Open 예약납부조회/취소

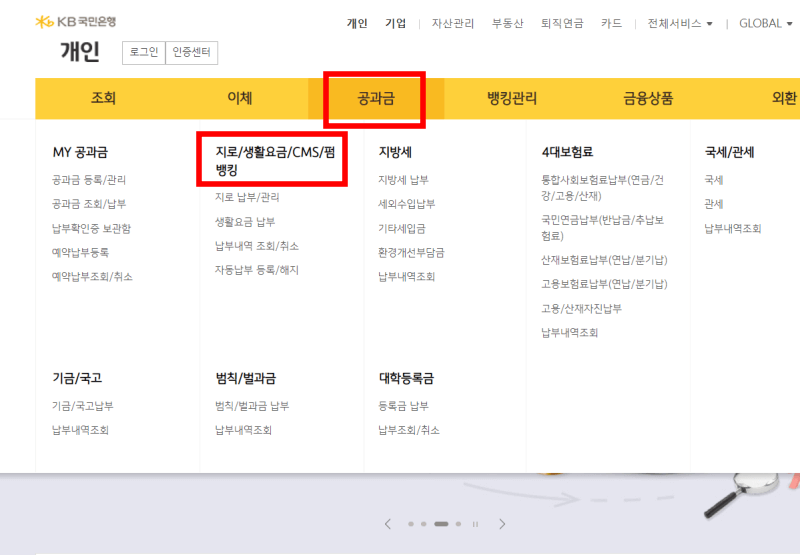[92, 276]
